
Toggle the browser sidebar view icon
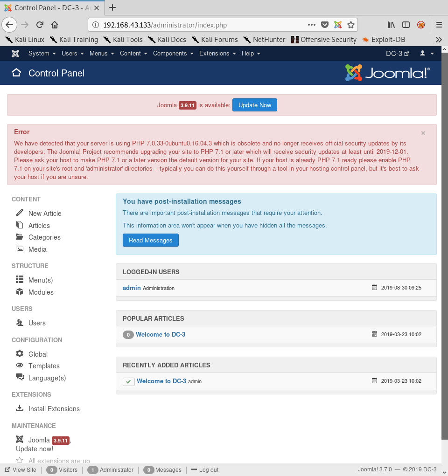406,25
